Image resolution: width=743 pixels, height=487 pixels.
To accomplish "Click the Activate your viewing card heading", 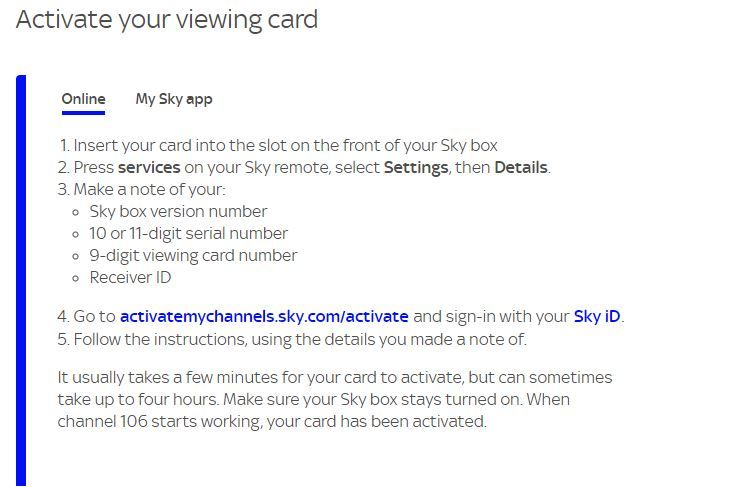I will click(167, 19).
